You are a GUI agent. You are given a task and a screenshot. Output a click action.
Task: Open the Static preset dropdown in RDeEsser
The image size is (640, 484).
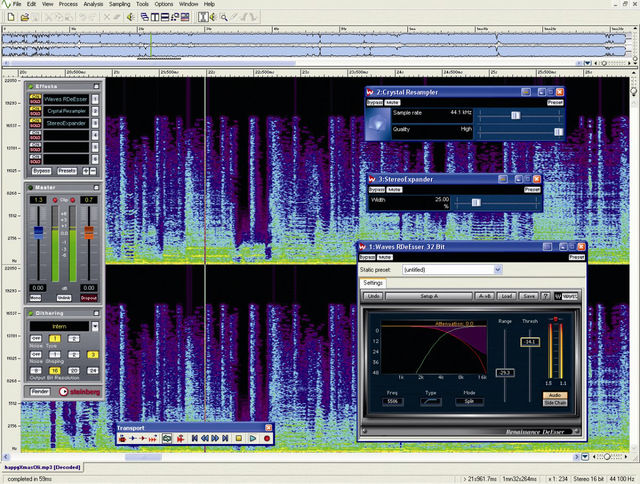(x=498, y=269)
